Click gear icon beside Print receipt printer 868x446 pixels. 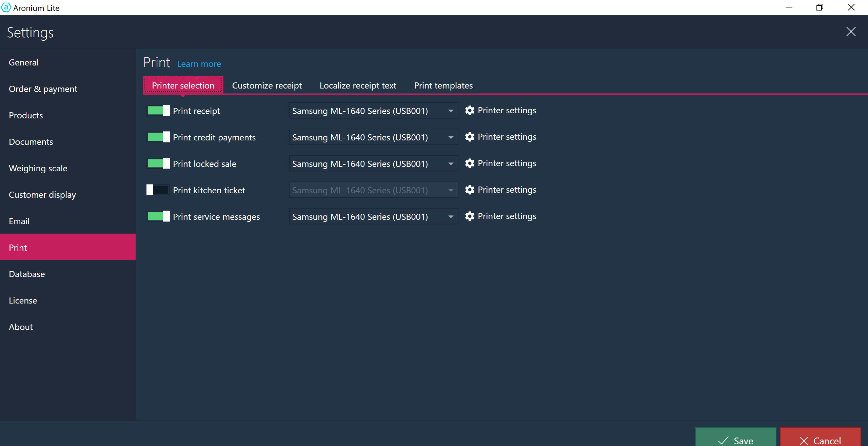[470, 111]
